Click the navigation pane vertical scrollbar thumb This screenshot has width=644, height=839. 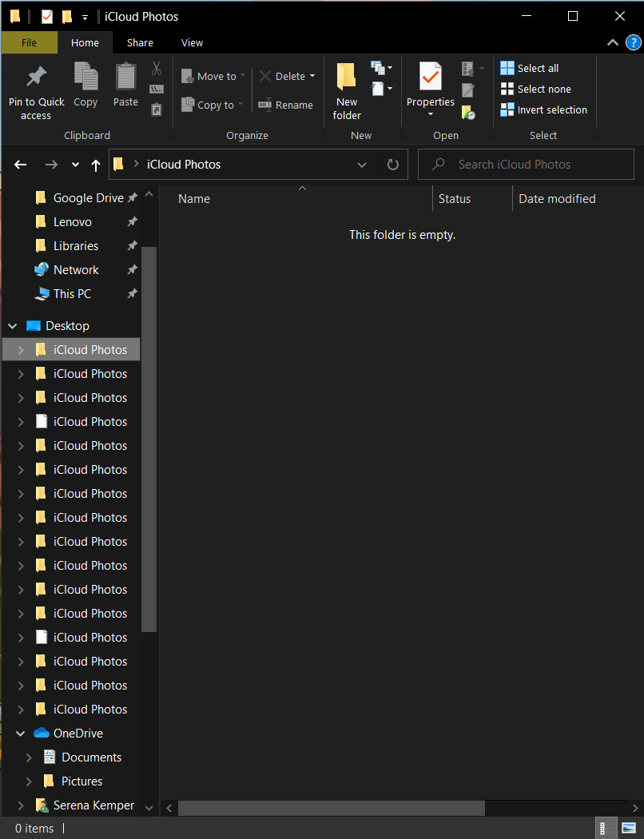click(149, 439)
